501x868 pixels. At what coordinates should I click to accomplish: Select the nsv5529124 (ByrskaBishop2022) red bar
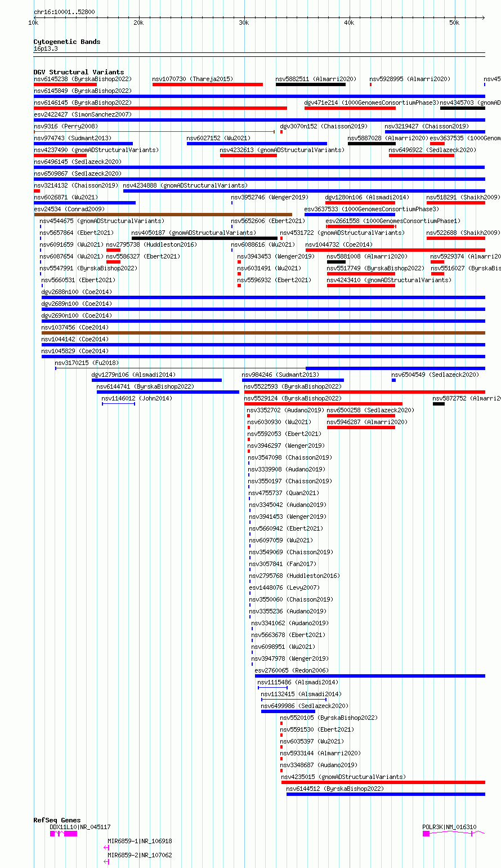323,404
